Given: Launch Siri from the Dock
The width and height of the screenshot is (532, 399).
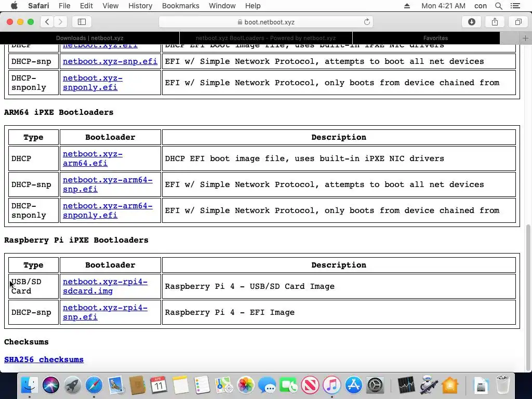Looking at the screenshot, I should click(51, 385).
